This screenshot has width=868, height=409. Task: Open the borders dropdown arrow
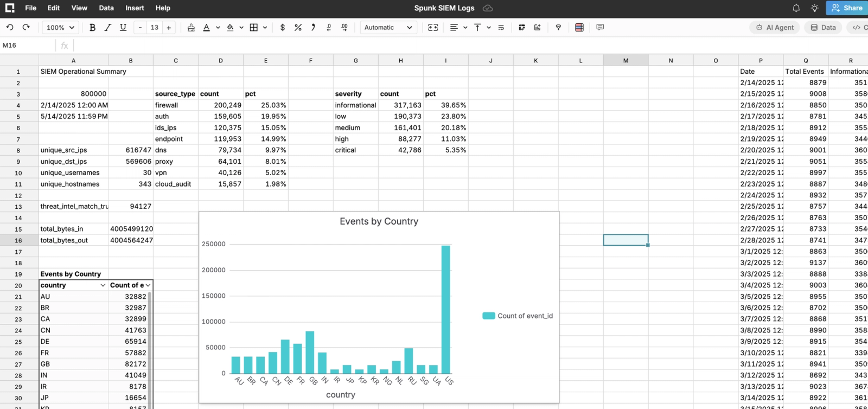pyautogui.click(x=265, y=27)
